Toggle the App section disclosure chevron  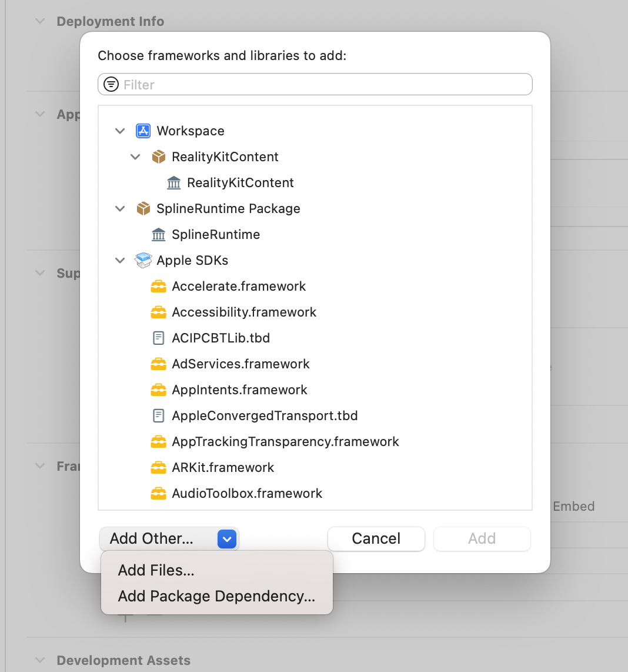coord(40,114)
